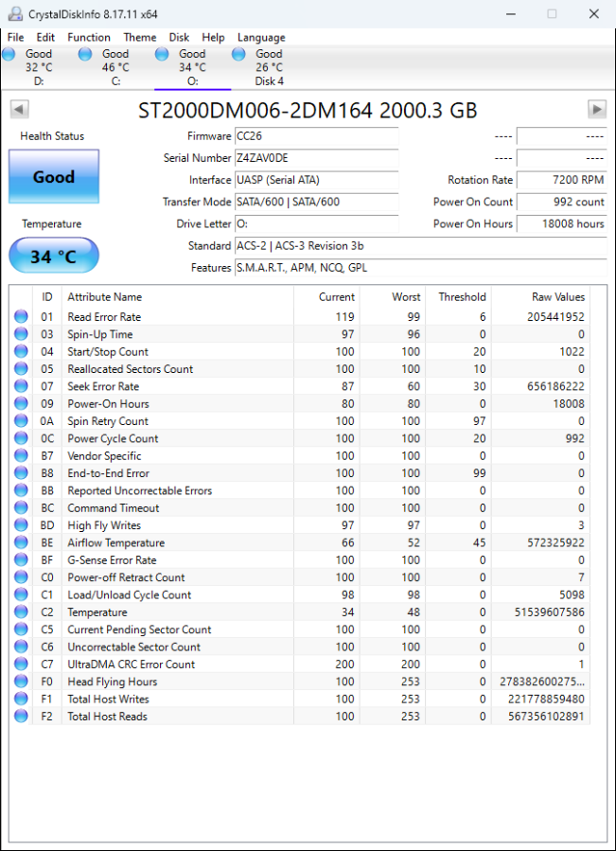This screenshot has height=851, width=616.
Task: Click the Power On Hours value 18008 hours
Action: [x=562, y=223]
